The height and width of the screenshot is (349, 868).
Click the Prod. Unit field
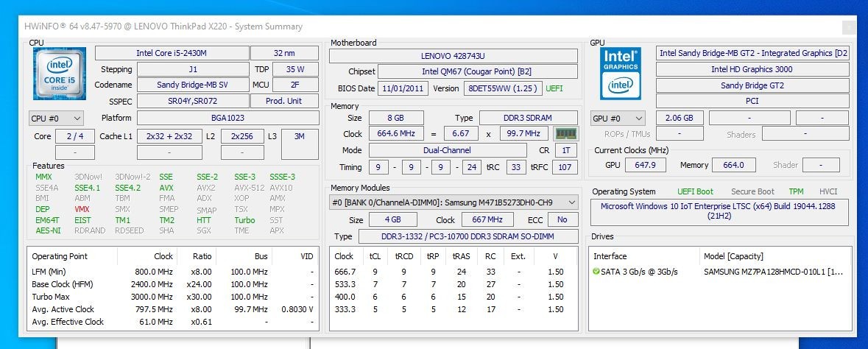coord(284,101)
